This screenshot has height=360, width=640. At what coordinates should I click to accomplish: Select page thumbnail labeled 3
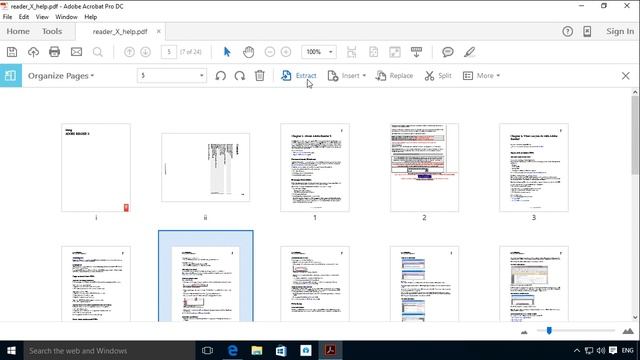tap(533, 168)
